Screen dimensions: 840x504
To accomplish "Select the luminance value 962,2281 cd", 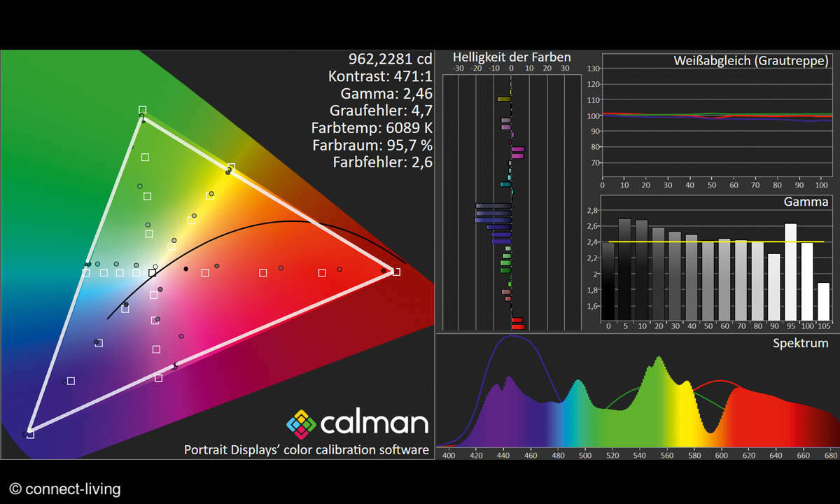I will [x=390, y=59].
